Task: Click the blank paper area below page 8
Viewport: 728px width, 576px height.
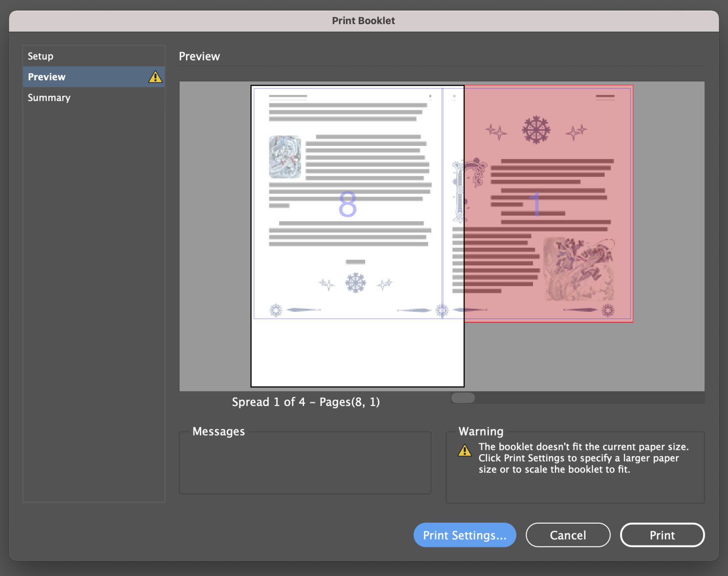Action: coord(357,353)
